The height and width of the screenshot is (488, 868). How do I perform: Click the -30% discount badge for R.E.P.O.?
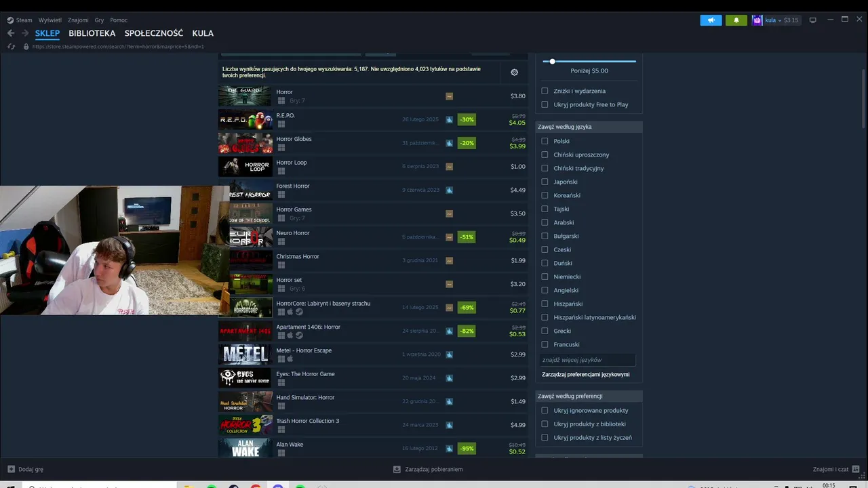467,120
